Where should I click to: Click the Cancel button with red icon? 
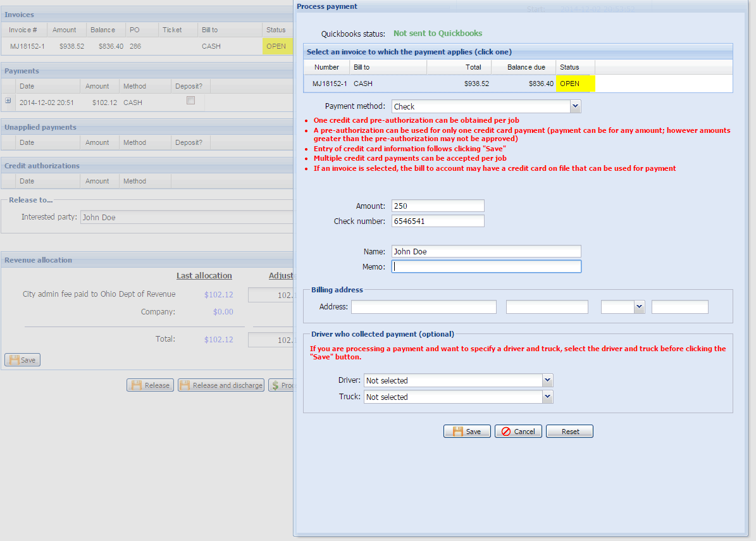click(517, 432)
